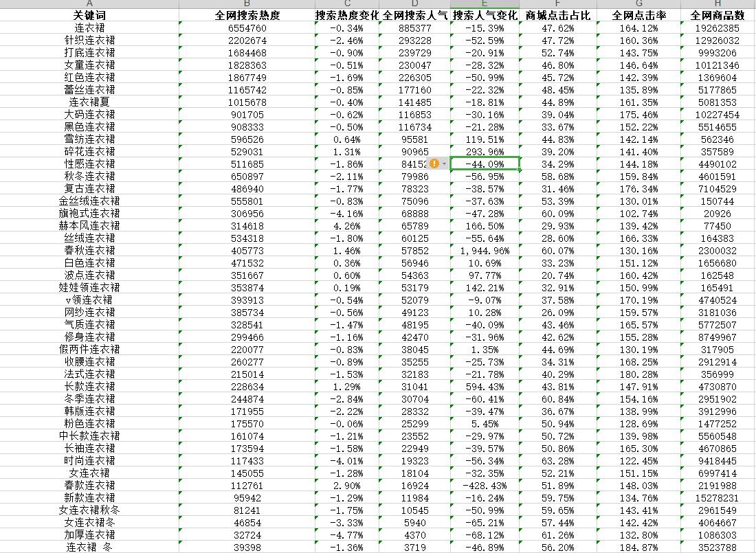Screen dimensions: 756x553
Task: Select column E header
Action: tap(485, 4)
